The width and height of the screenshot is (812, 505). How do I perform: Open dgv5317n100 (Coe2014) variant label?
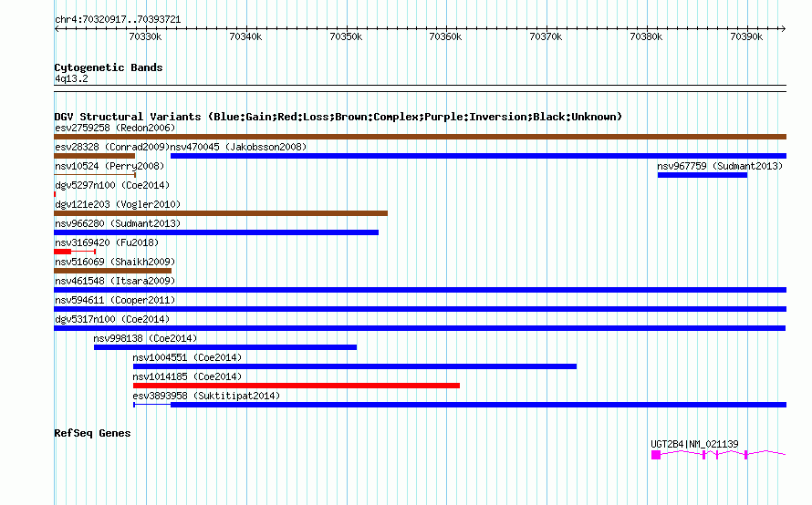point(112,319)
